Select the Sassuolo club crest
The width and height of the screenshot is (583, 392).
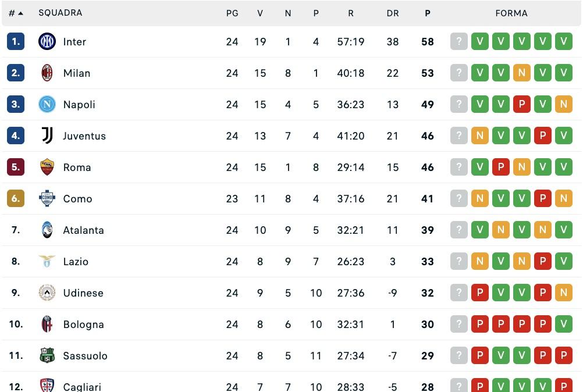pos(47,355)
